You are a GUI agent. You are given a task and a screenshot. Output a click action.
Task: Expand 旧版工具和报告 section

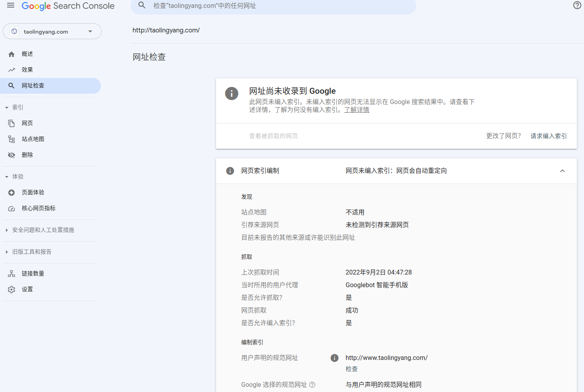7,252
